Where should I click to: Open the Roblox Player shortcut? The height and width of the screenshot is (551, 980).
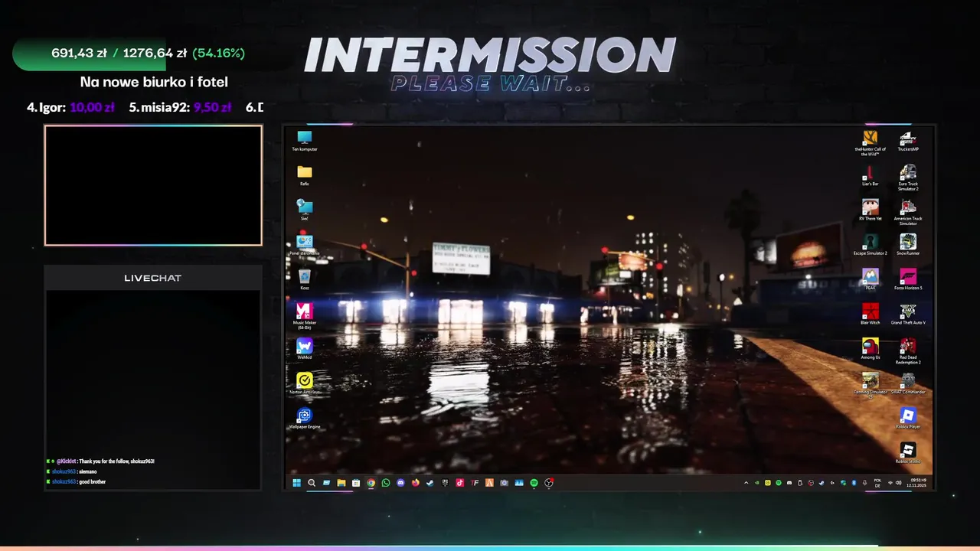tap(908, 418)
